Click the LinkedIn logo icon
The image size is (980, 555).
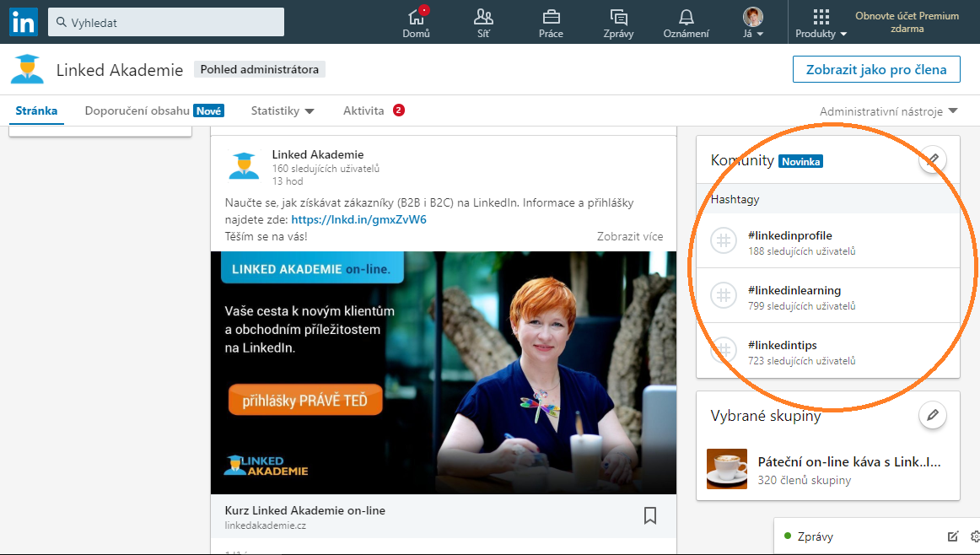[x=24, y=23]
